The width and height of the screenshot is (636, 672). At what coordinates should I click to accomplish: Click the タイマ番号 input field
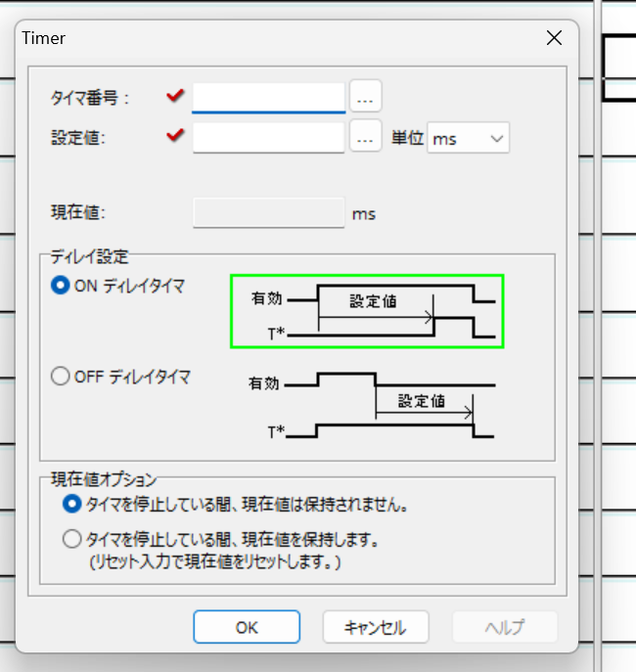point(269,98)
